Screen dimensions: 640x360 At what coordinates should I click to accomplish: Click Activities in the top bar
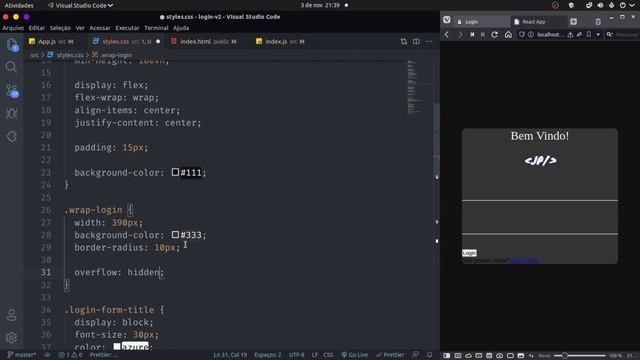(19, 5)
